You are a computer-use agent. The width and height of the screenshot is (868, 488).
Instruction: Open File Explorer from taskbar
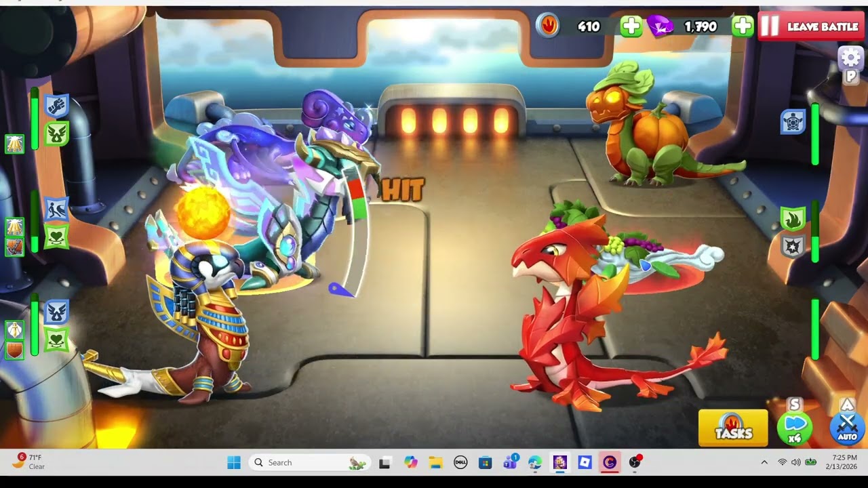tap(435, 462)
